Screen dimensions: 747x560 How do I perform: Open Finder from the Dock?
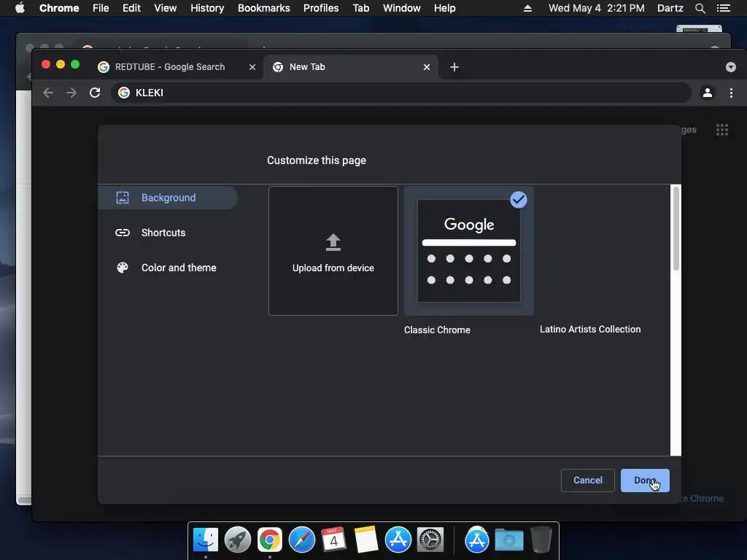[x=205, y=540]
